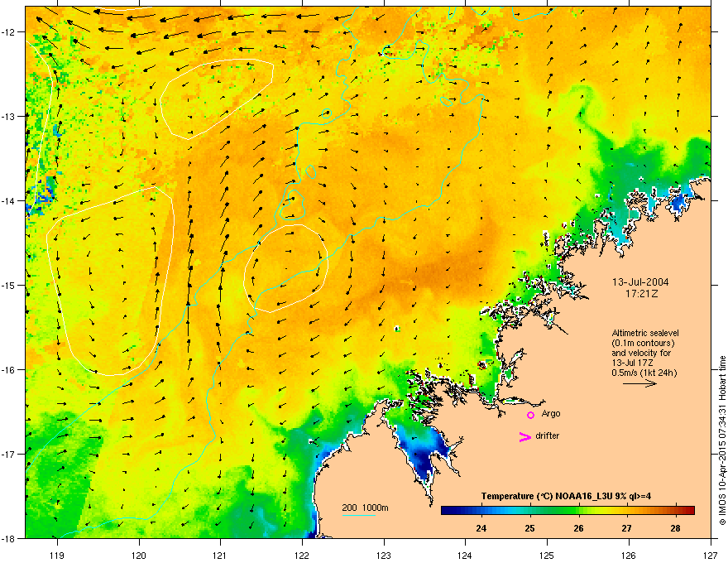Click longitude axis label 126
The height and width of the screenshot is (563, 728).
point(629,555)
